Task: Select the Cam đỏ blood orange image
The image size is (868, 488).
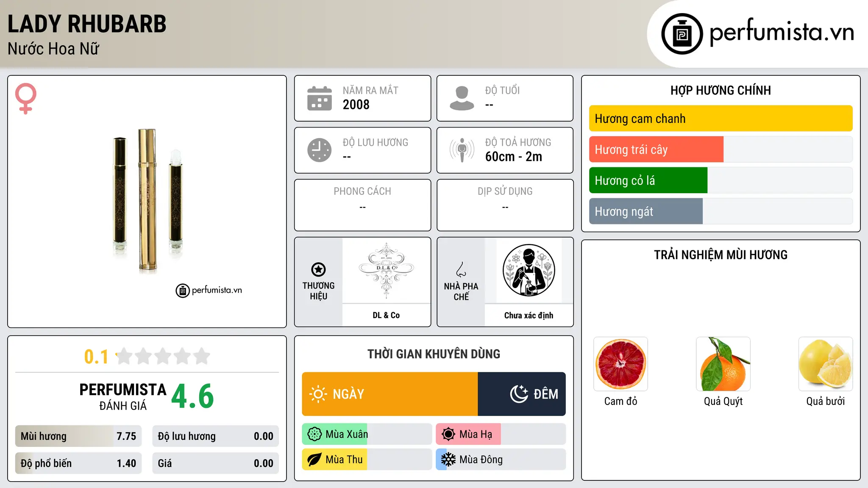Action: click(621, 364)
